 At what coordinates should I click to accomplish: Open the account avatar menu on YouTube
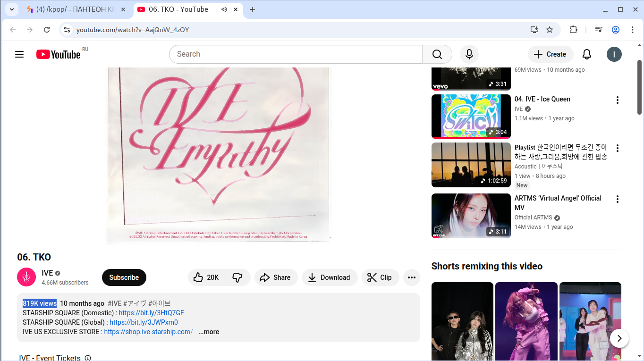coord(614,54)
